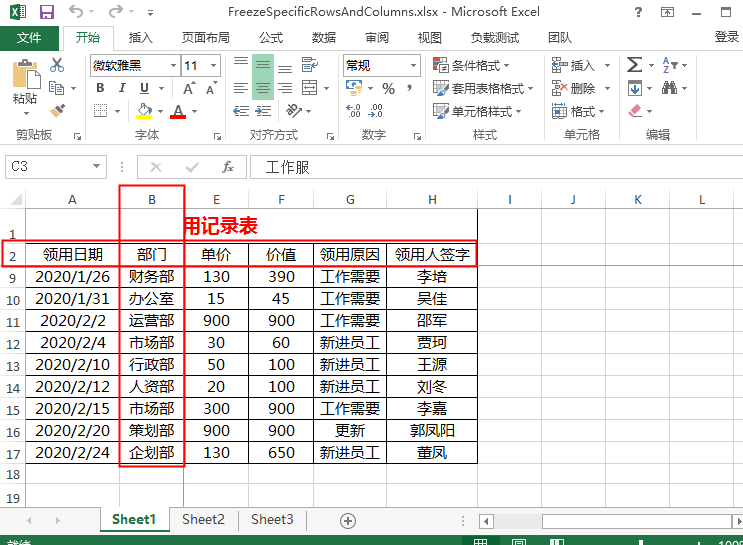743x545 pixels.
Task: Click the Sort and Filter icon
Action: point(670,64)
